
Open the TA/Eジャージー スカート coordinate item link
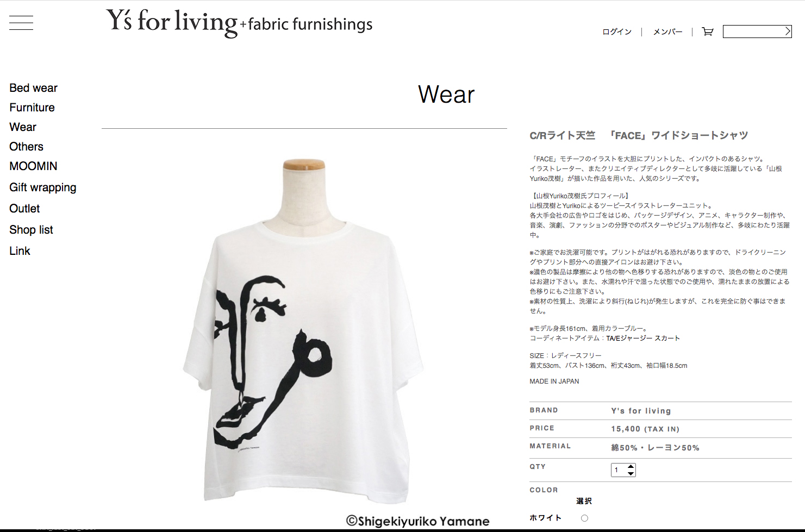point(643,338)
